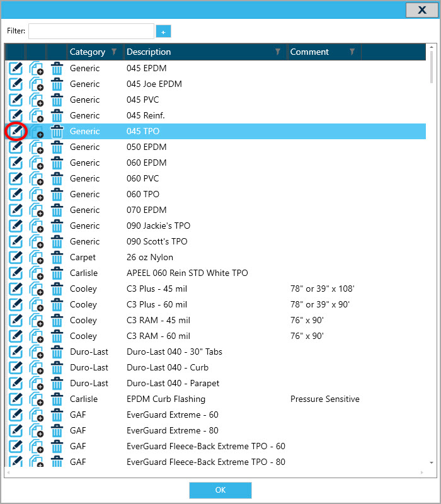Delete the 045 TPO entry
The height and width of the screenshot is (504, 441).
click(57, 131)
